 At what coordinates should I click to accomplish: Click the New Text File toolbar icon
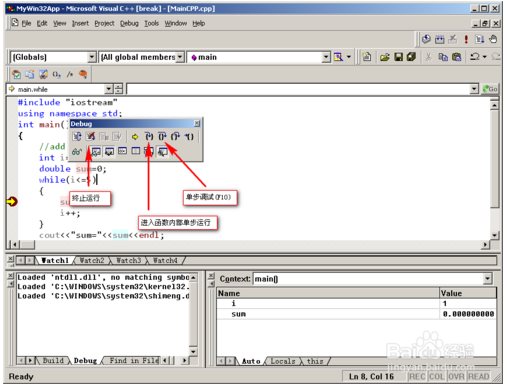[x=367, y=57]
